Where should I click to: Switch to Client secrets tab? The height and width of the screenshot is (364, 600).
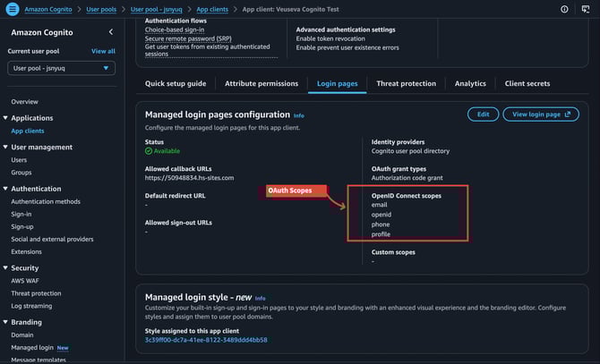[x=527, y=84]
